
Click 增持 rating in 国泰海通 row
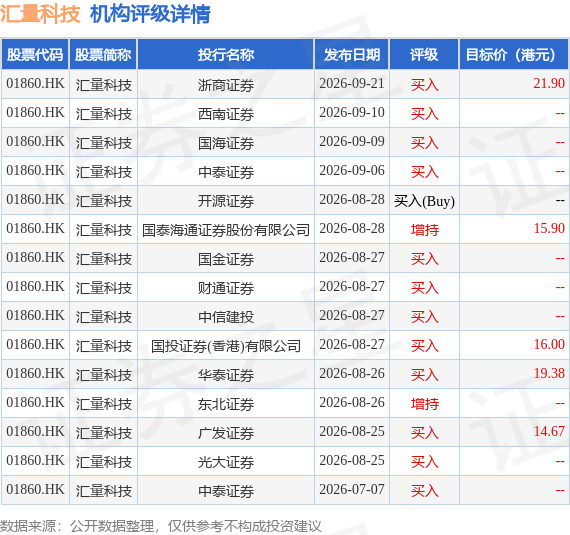coord(425,230)
